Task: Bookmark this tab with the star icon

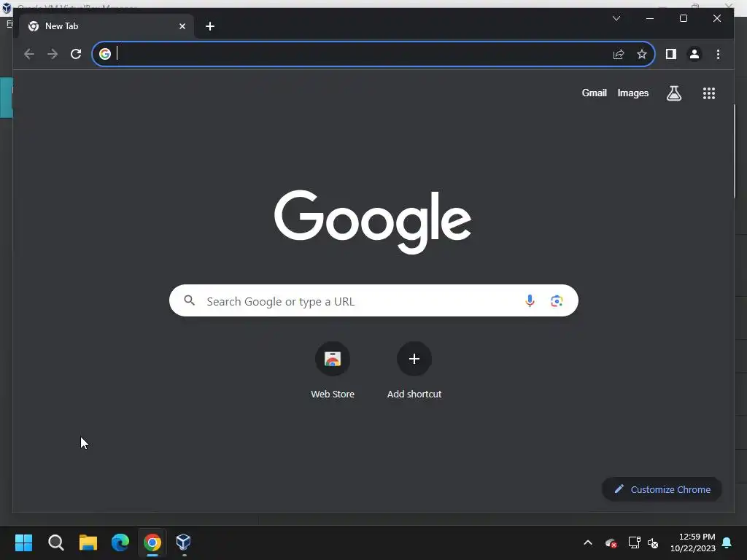Action: point(642,54)
